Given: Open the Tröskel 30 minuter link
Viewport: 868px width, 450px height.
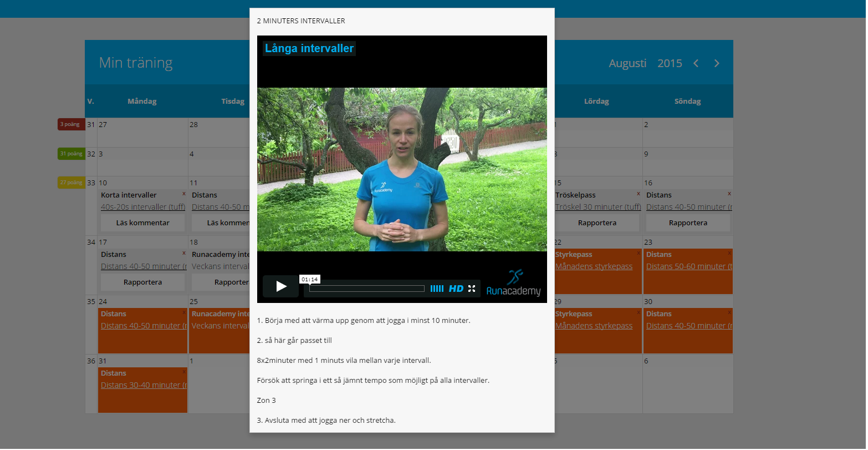Looking at the screenshot, I should tap(598, 207).
